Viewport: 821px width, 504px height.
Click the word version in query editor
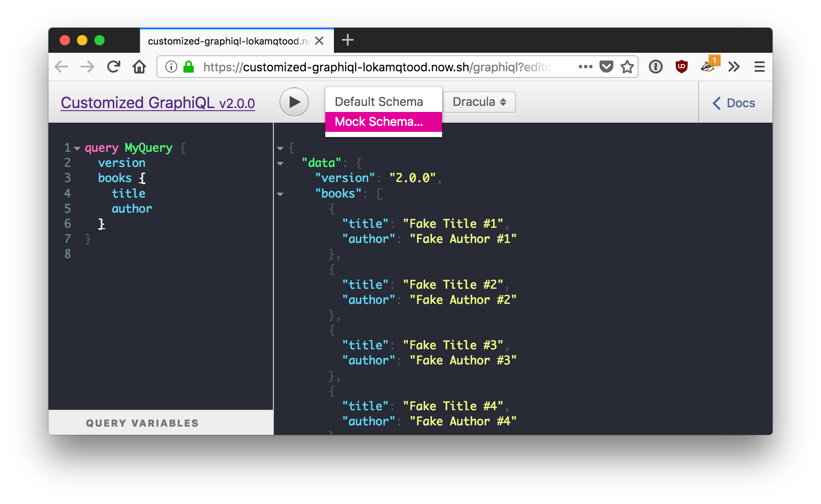122,163
